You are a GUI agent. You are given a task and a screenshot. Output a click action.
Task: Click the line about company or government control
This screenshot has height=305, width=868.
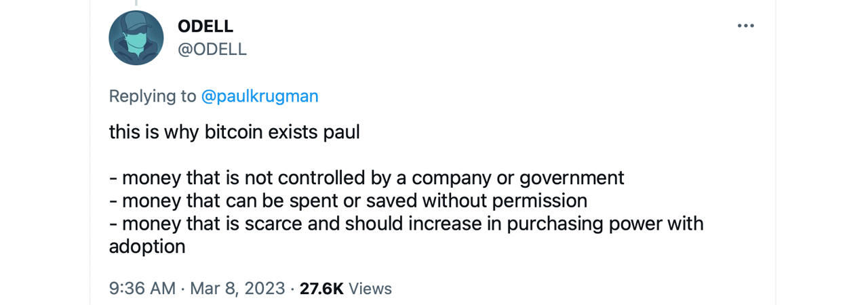[x=366, y=178]
